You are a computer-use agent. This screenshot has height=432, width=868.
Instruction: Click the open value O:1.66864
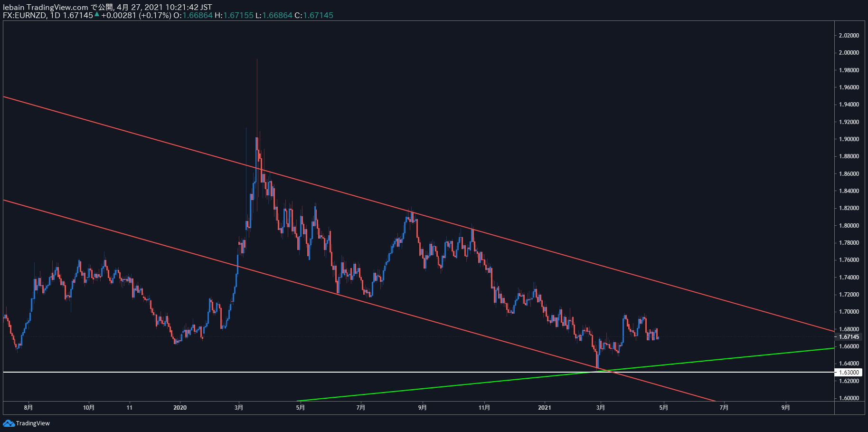(193, 15)
